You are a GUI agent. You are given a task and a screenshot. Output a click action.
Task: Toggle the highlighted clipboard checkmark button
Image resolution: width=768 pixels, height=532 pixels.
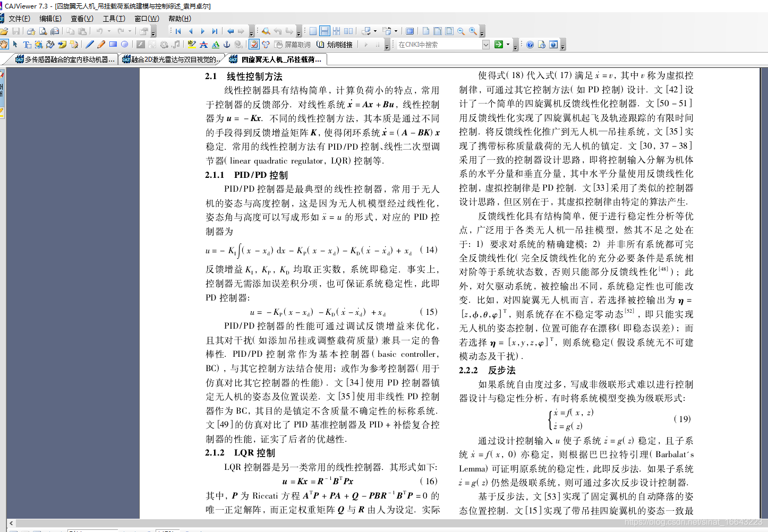pos(254,45)
